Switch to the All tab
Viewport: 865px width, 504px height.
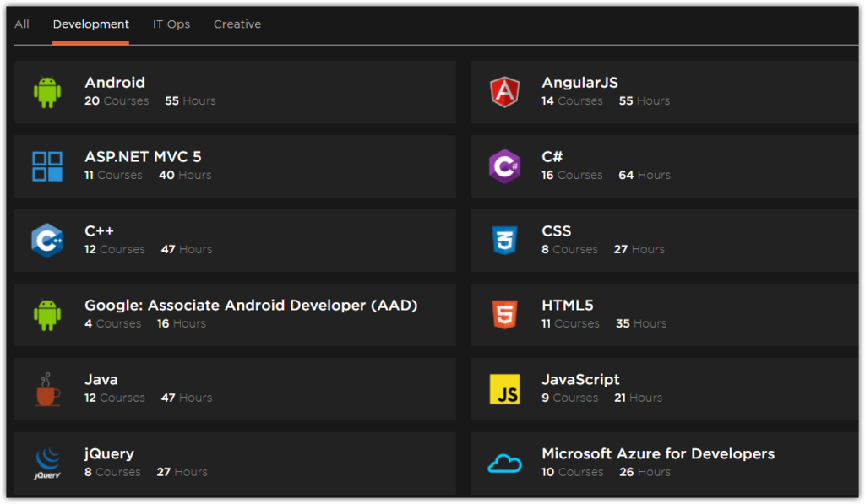(22, 24)
